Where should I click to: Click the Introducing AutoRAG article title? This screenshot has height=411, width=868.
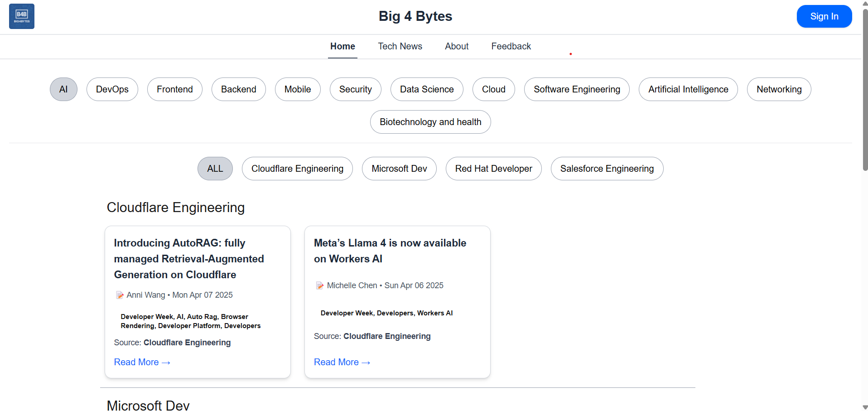click(x=189, y=259)
